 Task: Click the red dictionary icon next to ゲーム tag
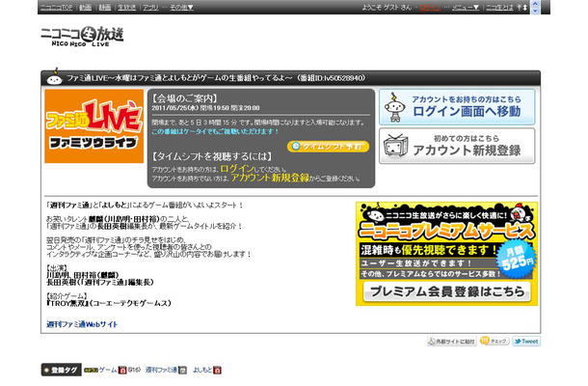(122, 371)
